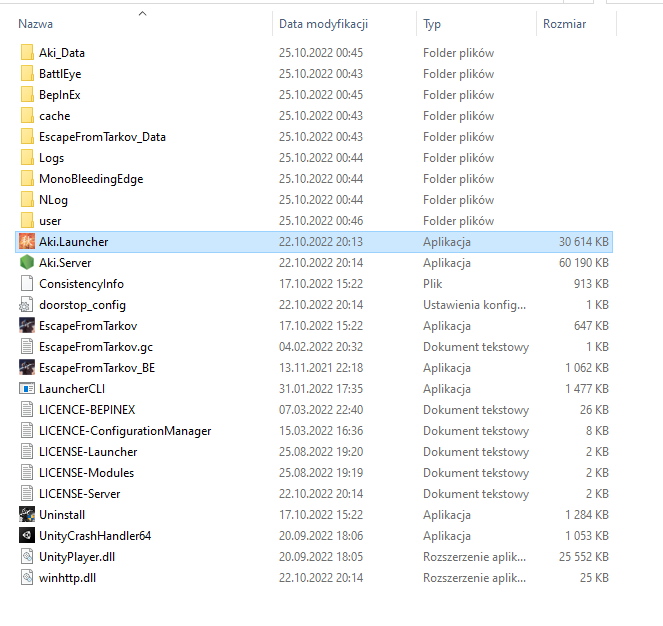Sort by the Nazwa column header

(x=36, y=24)
